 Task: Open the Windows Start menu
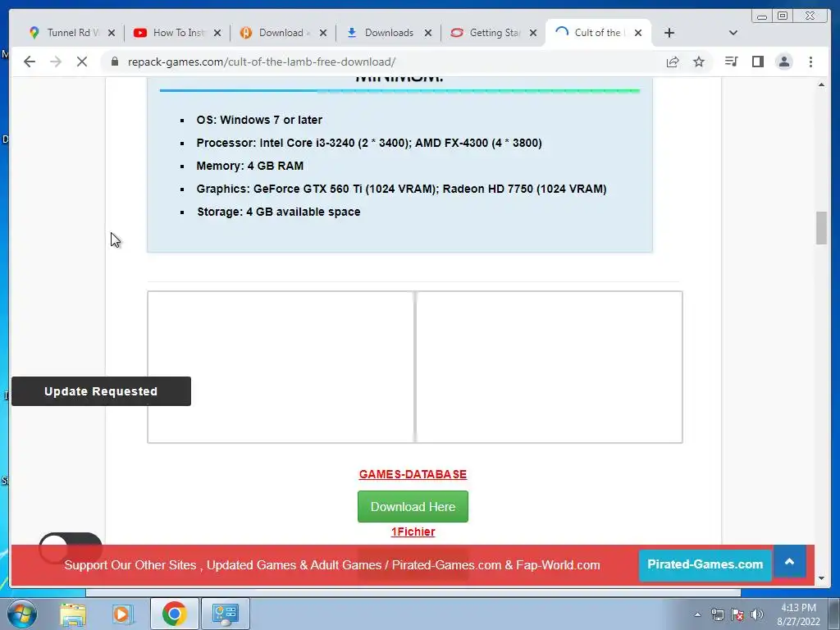click(x=21, y=614)
